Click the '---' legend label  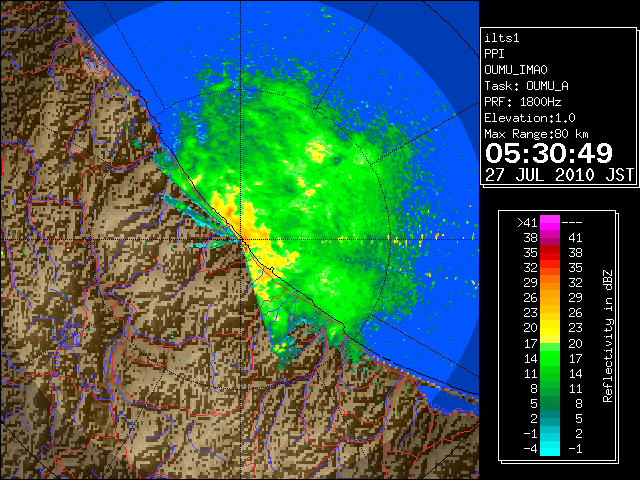tap(572, 223)
